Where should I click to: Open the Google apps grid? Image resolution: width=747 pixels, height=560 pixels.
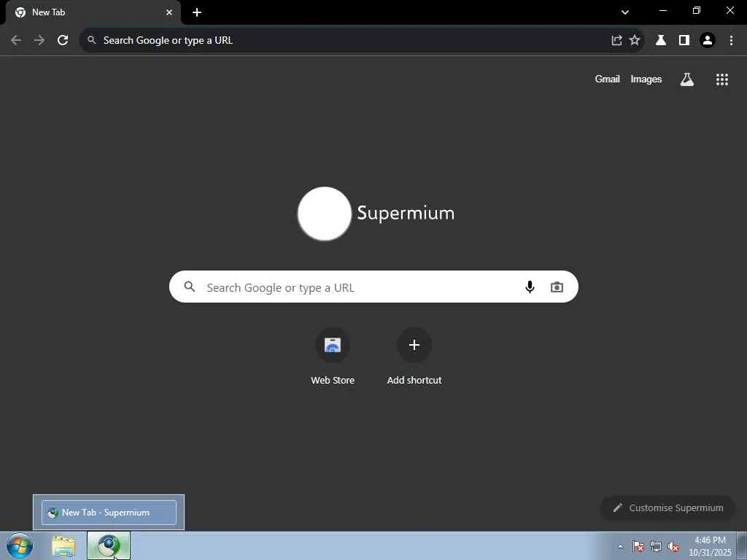(x=722, y=79)
